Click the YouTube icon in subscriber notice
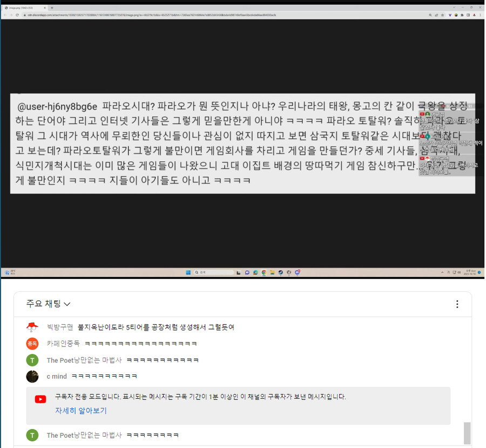The image size is (486, 448). click(x=40, y=399)
